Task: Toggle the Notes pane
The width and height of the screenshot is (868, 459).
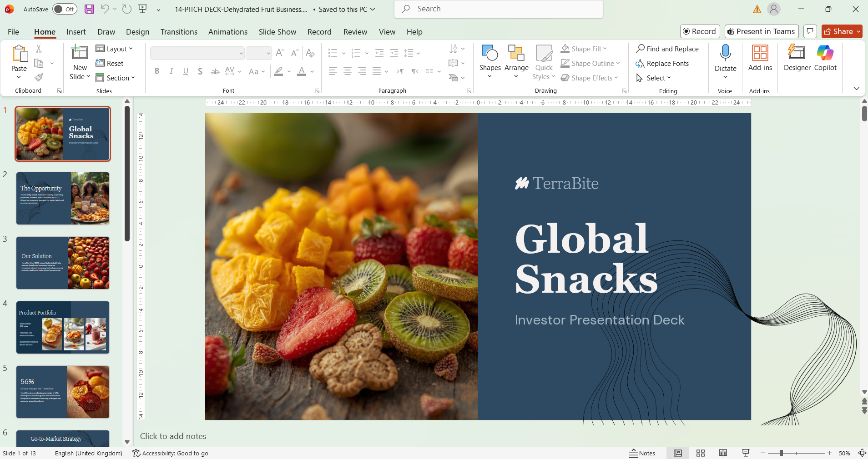Action: [642, 453]
